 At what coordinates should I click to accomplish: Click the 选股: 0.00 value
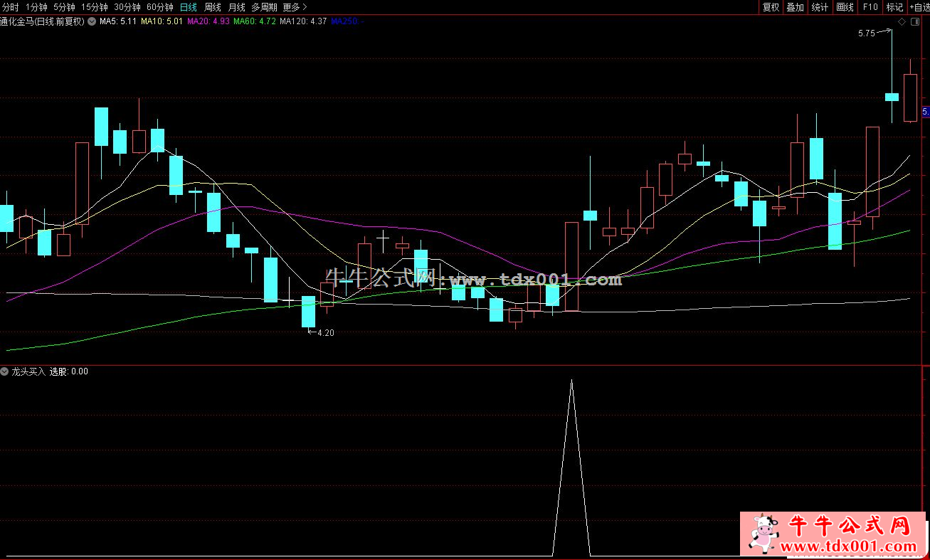[69, 371]
